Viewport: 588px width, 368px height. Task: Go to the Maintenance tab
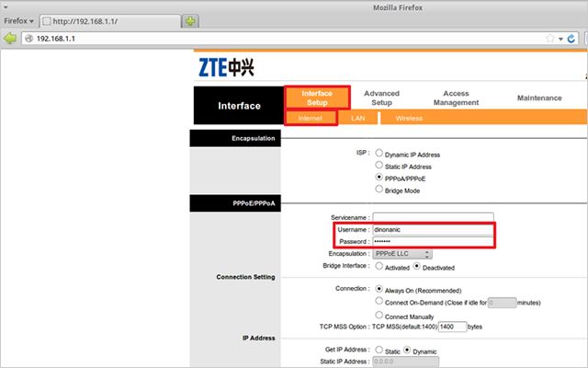538,98
